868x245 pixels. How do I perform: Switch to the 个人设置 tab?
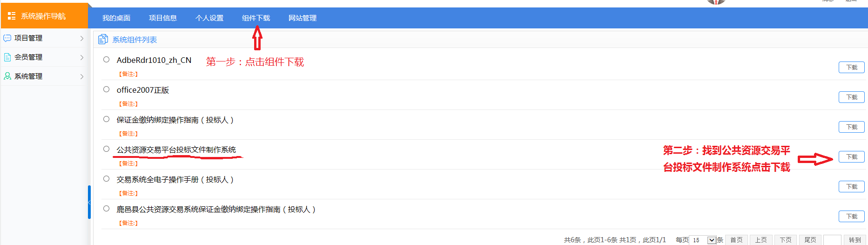coord(209,18)
